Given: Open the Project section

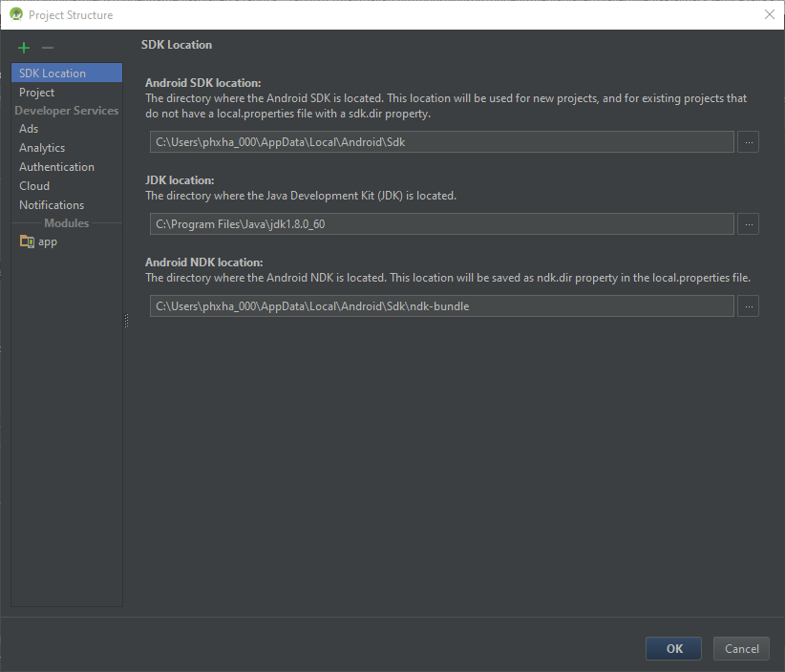Looking at the screenshot, I should 37,93.
